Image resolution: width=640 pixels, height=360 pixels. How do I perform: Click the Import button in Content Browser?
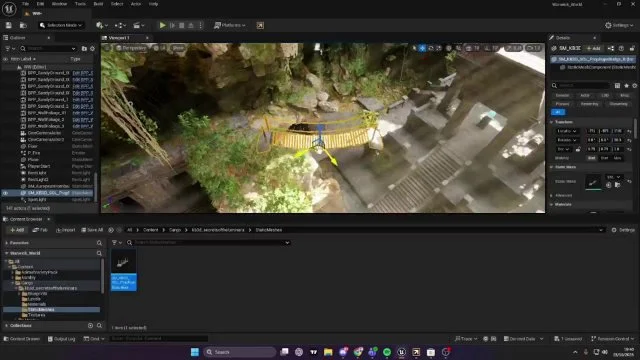click(x=65, y=230)
